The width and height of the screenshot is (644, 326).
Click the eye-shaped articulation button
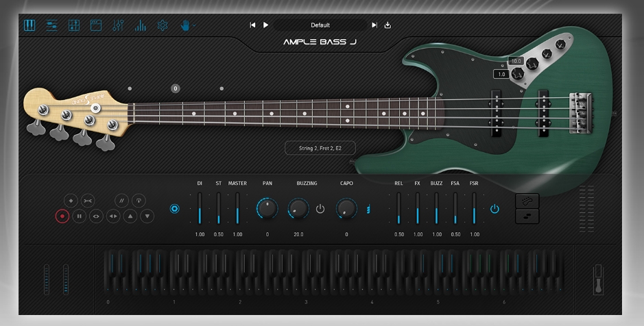[x=96, y=216]
